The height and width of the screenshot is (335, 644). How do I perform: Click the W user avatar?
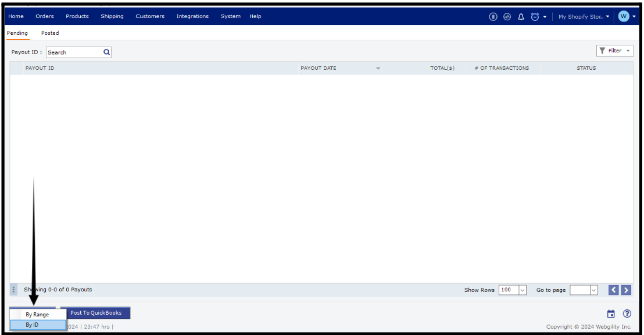click(624, 16)
